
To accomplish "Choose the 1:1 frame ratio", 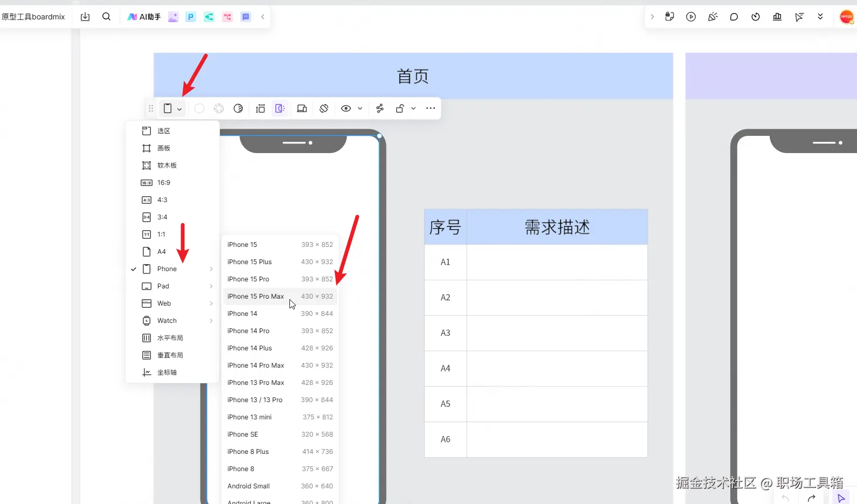I will click(172, 234).
